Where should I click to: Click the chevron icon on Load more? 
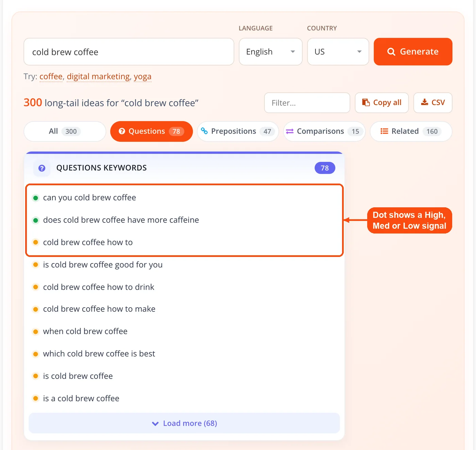pos(155,423)
